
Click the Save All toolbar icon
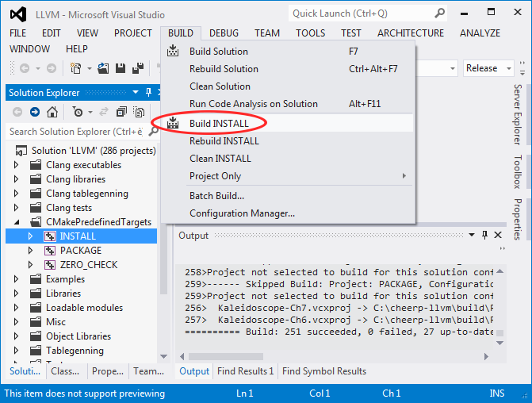tap(138, 69)
